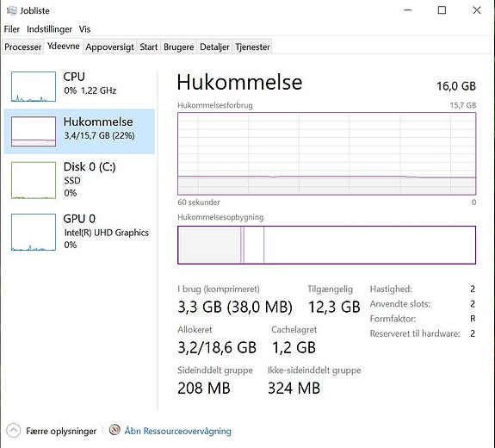
Task: Open Åbn Ressourceovervågning link
Action: (177, 431)
